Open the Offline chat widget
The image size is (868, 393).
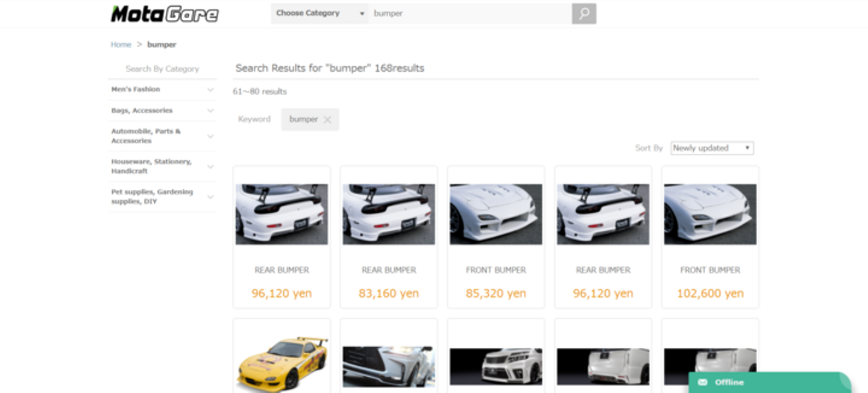pos(770,382)
